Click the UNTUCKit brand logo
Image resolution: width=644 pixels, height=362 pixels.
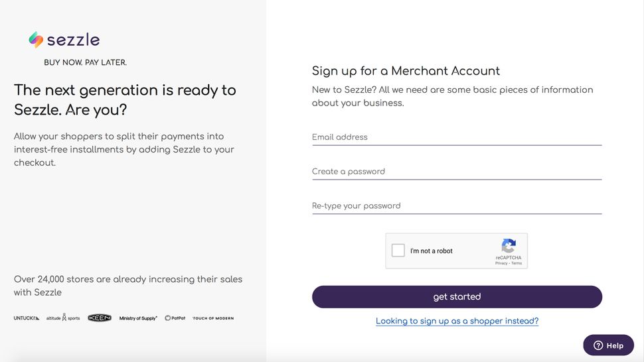(x=27, y=318)
